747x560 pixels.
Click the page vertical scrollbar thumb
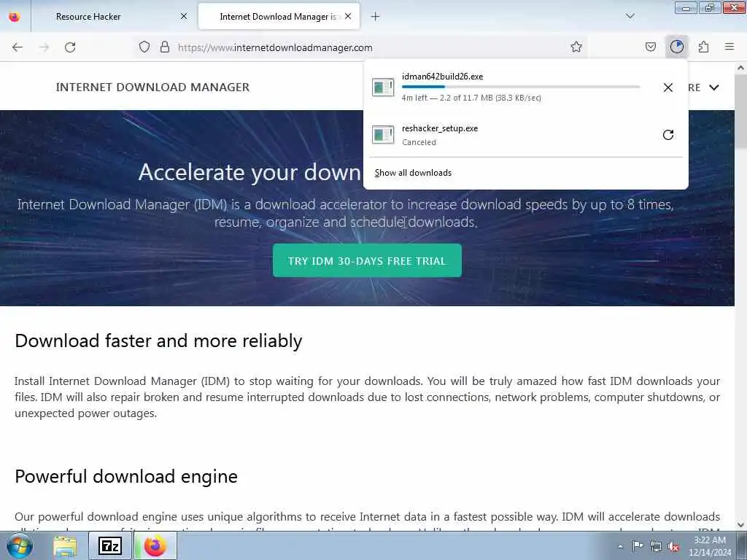740,112
